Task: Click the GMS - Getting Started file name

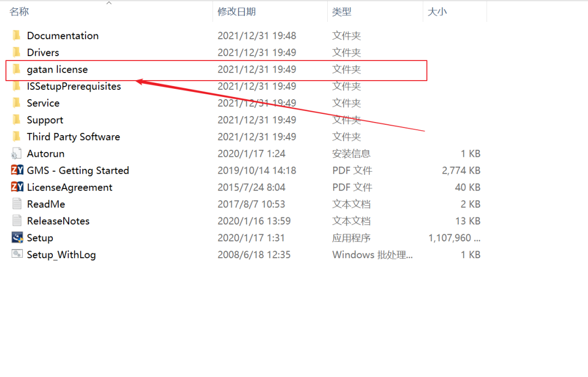Action: [78, 171]
